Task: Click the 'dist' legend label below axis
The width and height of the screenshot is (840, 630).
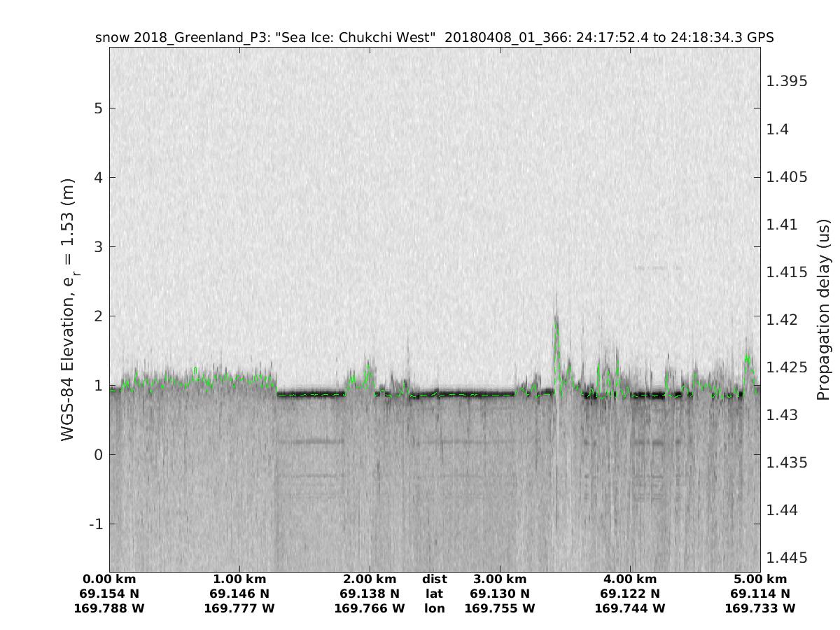Action: (435, 579)
